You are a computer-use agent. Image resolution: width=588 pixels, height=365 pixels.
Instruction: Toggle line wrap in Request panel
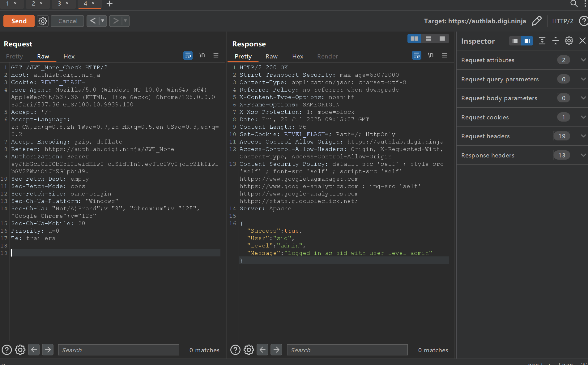[188, 55]
